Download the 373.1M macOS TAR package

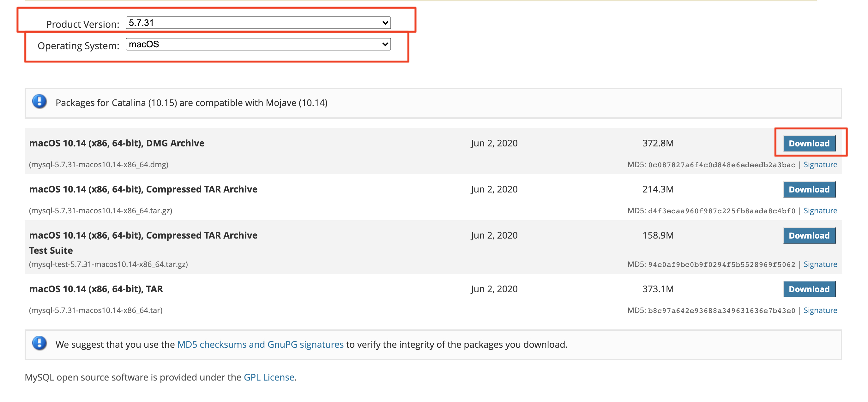[809, 289]
